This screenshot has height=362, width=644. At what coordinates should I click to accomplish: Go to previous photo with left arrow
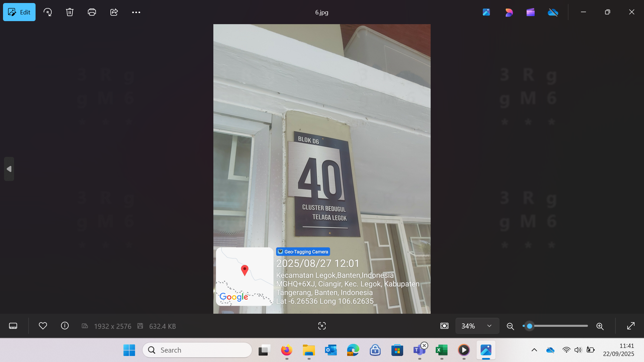9,169
